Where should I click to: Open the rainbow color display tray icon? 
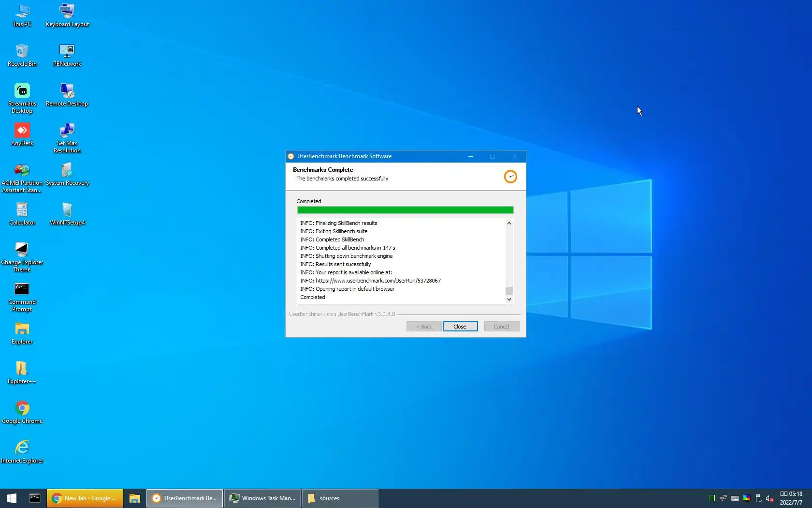tap(747, 498)
